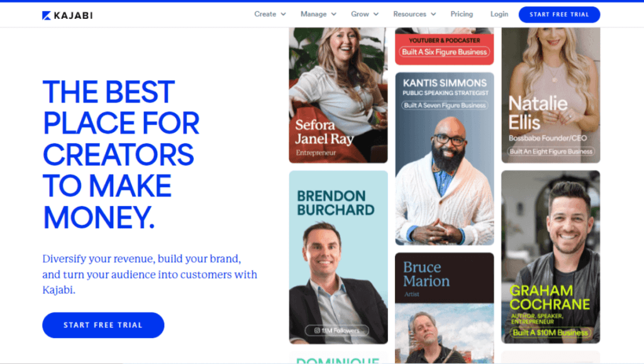Expand the Grow dropdown chevron
The height and width of the screenshot is (364, 644).
click(376, 14)
